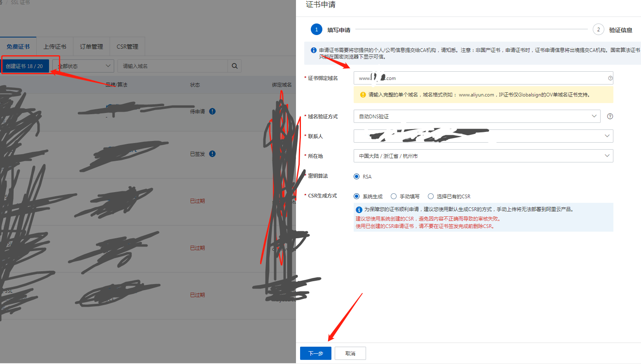
Task: Click the help icon beside 域名验证方式 dropdown
Action: pos(610,116)
